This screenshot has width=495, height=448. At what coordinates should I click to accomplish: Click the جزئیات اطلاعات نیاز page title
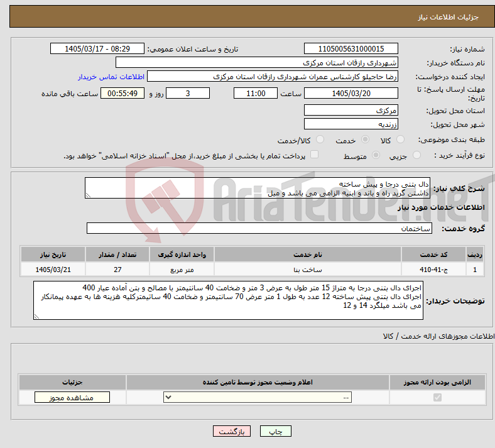pos(449,17)
